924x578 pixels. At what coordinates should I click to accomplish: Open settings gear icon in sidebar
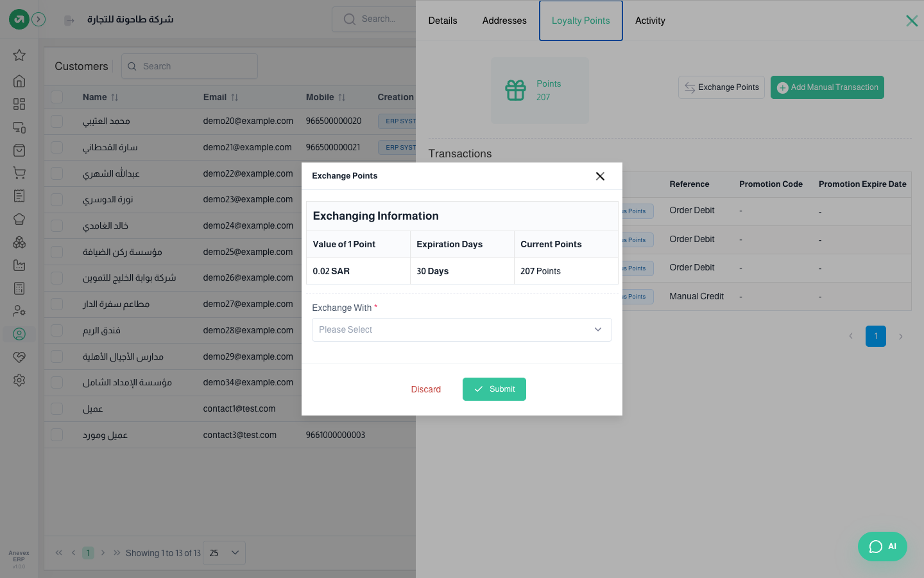click(19, 380)
